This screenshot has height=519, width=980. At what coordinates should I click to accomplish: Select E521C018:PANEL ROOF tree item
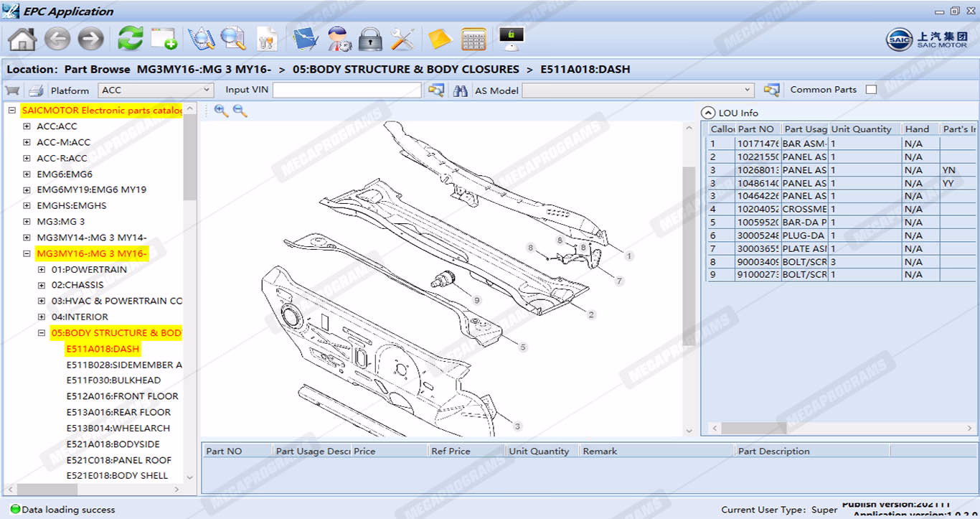pyautogui.click(x=119, y=460)
